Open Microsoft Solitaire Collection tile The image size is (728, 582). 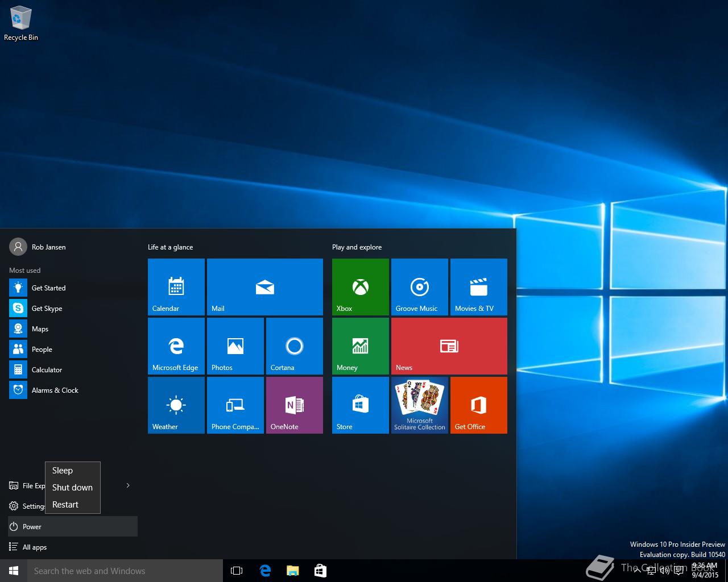(420, 405)
